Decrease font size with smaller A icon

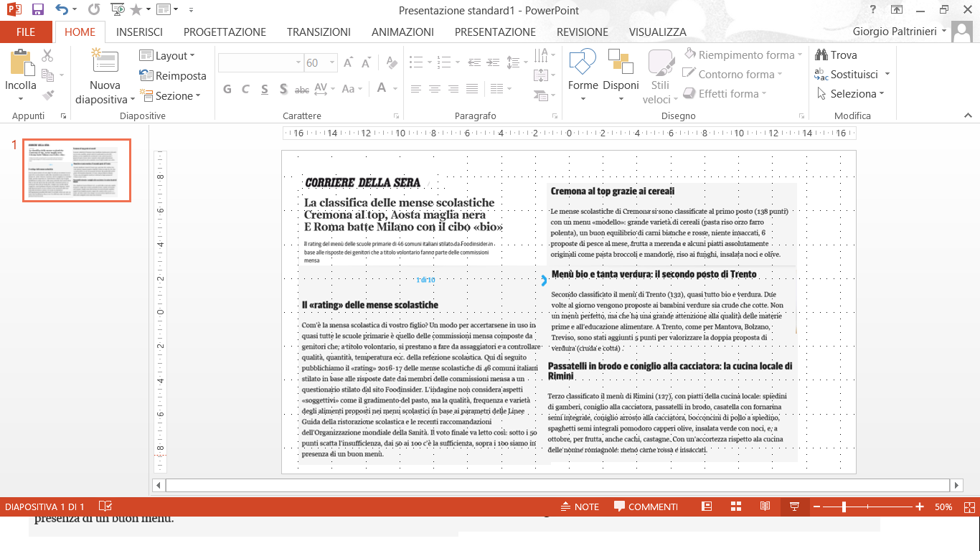coord(367,63)
